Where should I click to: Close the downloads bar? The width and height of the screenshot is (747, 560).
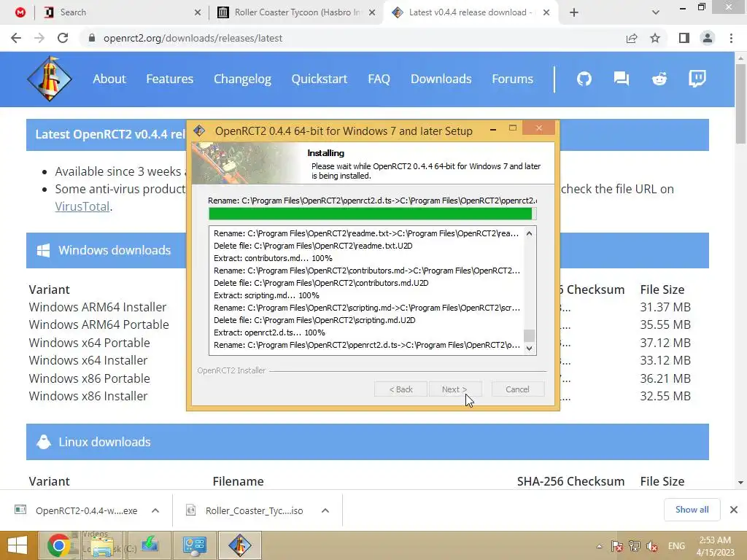(734, 510)
